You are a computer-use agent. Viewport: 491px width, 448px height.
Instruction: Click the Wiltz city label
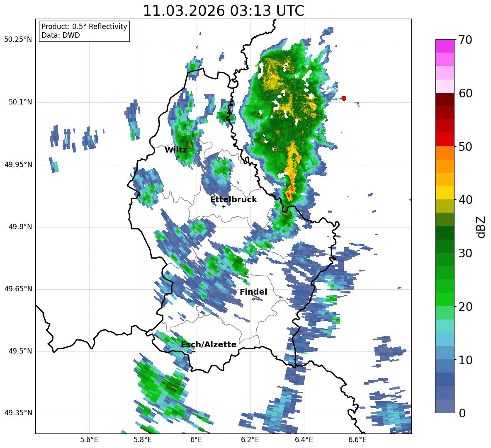(x=176, y=150)
